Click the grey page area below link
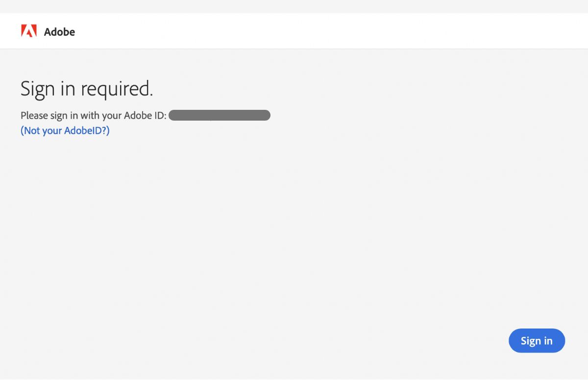Viewport: 588px width, 380px height. [245, 221]
